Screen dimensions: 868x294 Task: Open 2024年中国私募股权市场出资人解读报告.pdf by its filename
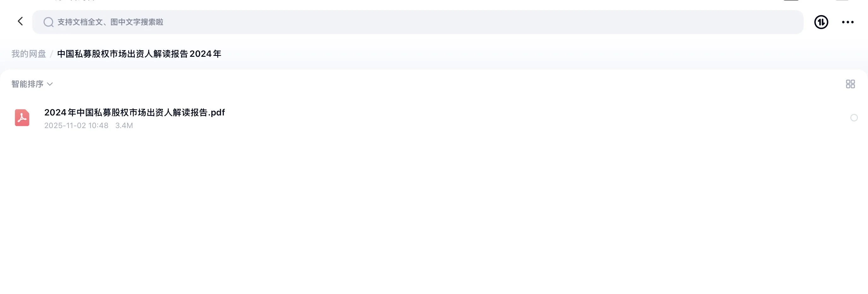(134, 112)
